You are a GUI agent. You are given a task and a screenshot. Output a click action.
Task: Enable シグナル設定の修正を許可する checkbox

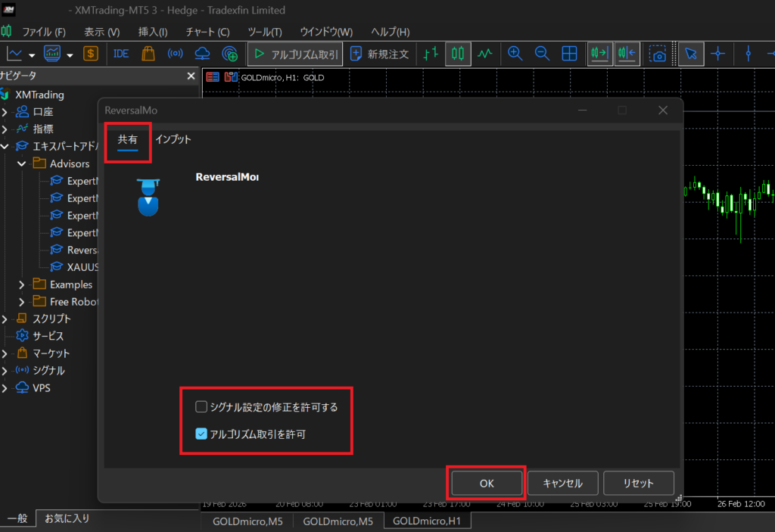coord(201,407)
